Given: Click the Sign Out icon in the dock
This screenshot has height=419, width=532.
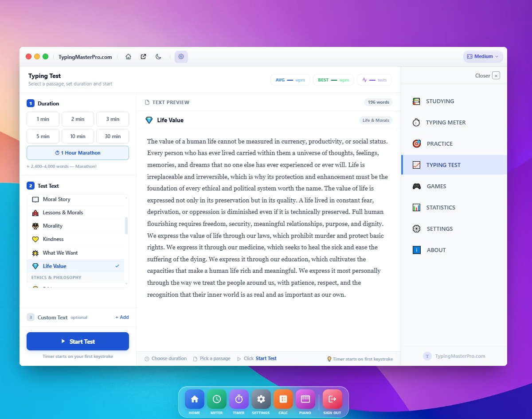Looking at the screenshot, I should pyautogui.click(x=332, y=401).
